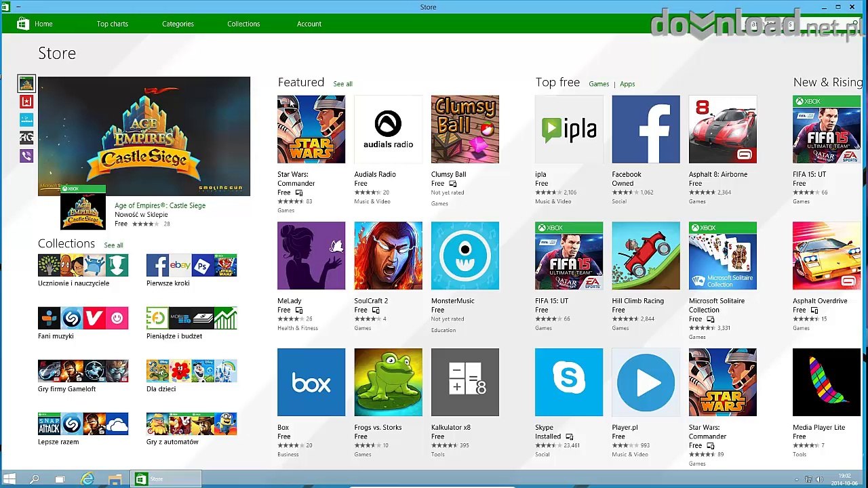Viewport: 868px width, 488px height.
Task: Open the Box app tile
Action: coord(311,382)
